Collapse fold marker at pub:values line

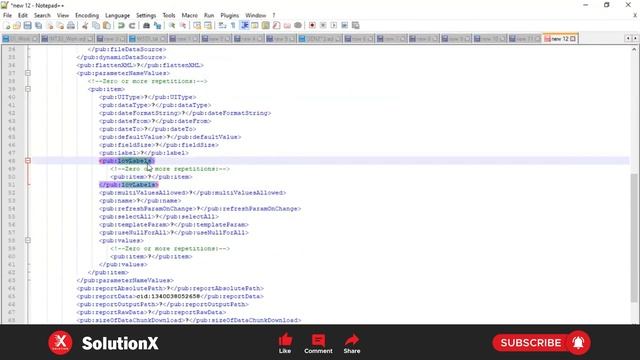28,240
